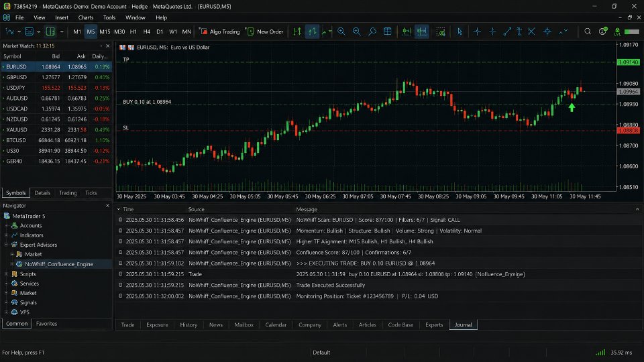Open the Charts menu
The width and height of the screenshot is (644, 362).
tap(85, 17)
